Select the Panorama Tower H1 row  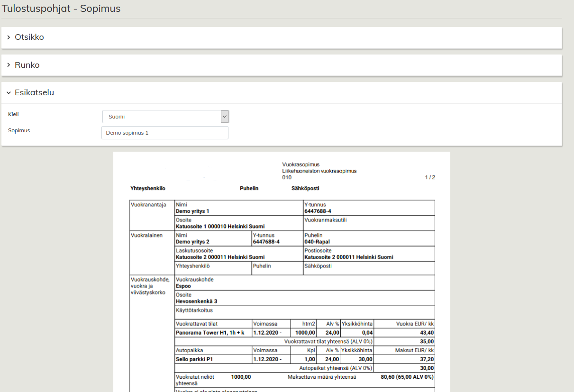click(210, 333)
